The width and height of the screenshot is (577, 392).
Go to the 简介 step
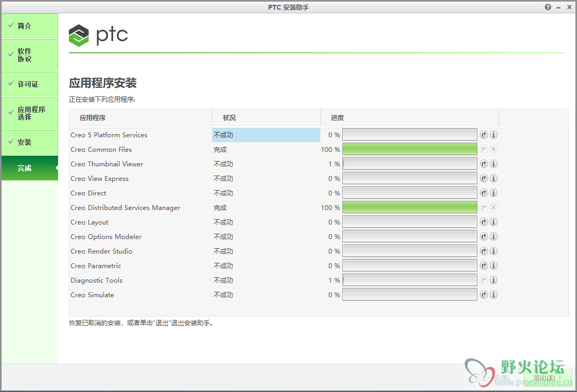tap(30, 26)
